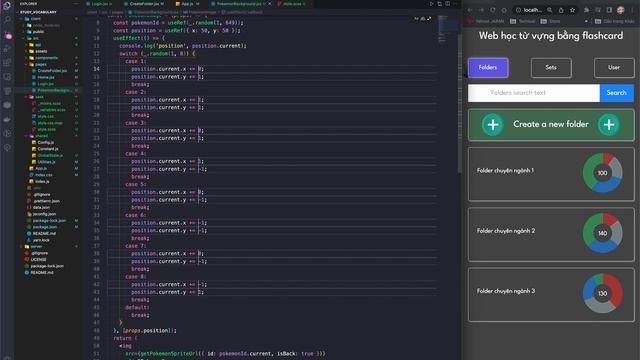640x360 pixels.
Task: Switch to the style.scss editor tab
Action: point(292,4)
